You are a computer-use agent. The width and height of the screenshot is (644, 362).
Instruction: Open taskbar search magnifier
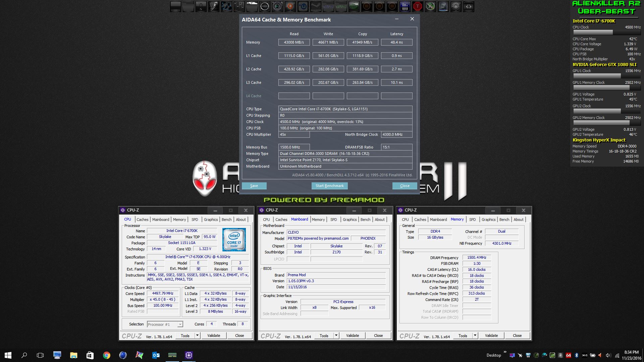[x=24, y=355]
